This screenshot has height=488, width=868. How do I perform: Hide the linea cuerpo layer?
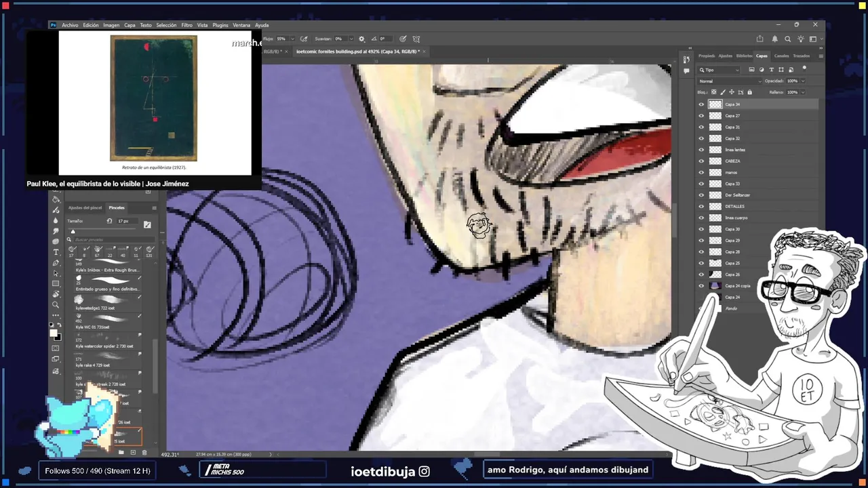coord(701,218)
